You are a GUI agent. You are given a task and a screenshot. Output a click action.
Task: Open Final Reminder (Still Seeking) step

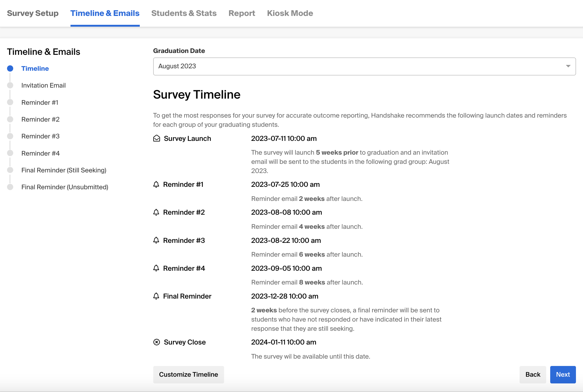pyautogui.click(x=64, y=170)
